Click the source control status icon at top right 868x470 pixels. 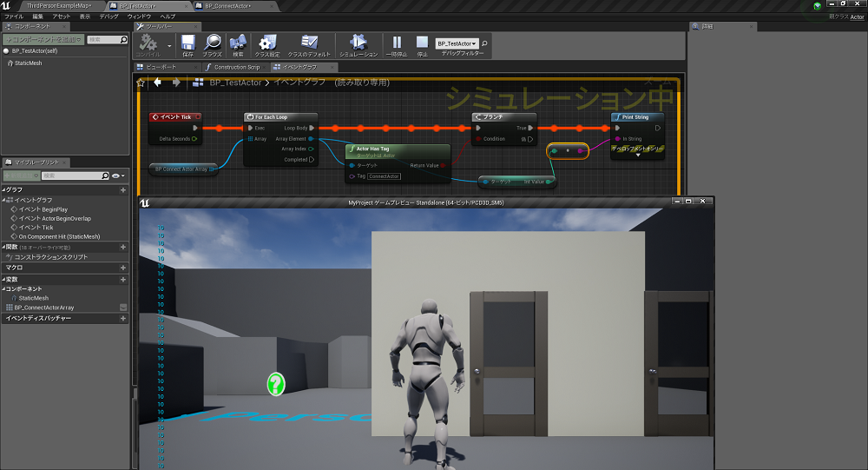coord(817,6)
